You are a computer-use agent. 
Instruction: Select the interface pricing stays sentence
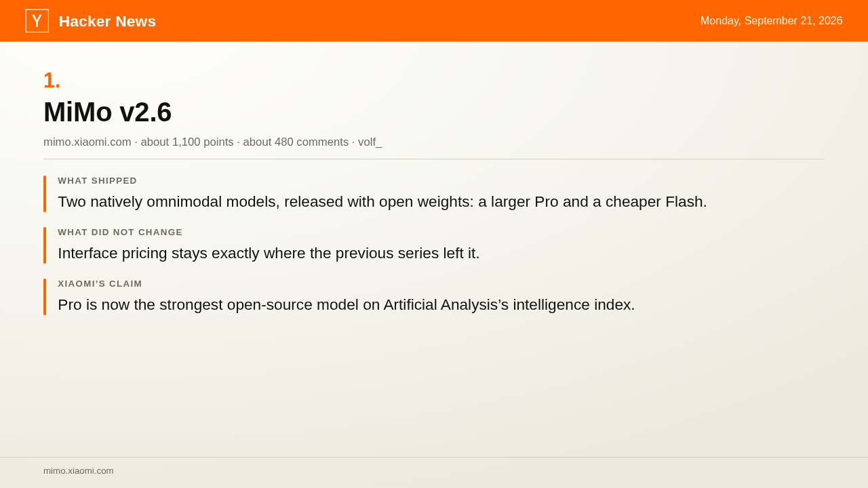269,253
